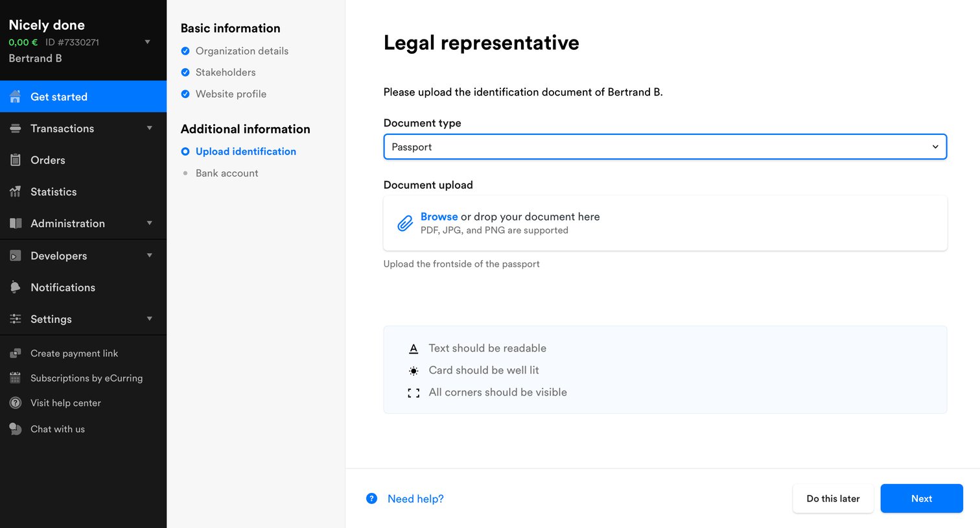This screenshot has width=980, height=528.
Task: Select the Upload identification step
Action: click(x=246, y=151)
